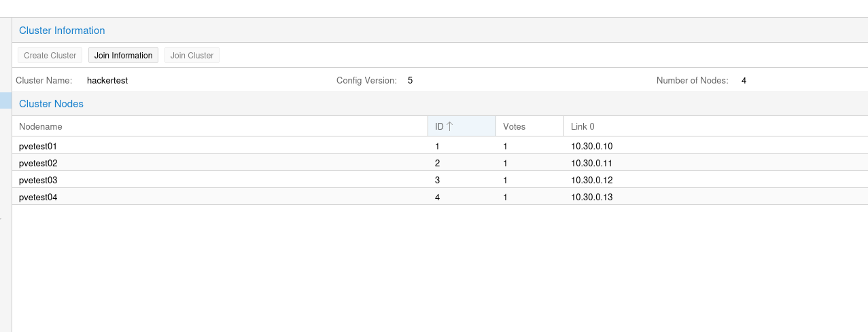Viewport: 868px width, 332px height.
Task: Click the Link 0 column header
Action: tap(583, 126)
